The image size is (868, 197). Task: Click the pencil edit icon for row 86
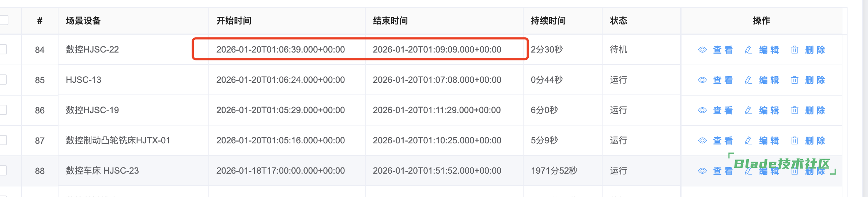coord(748,110)
